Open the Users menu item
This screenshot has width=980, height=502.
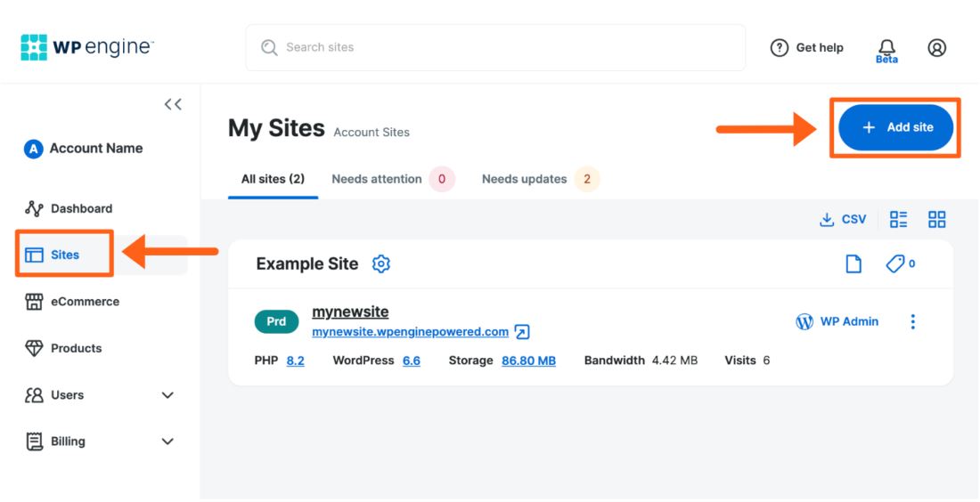54,395
